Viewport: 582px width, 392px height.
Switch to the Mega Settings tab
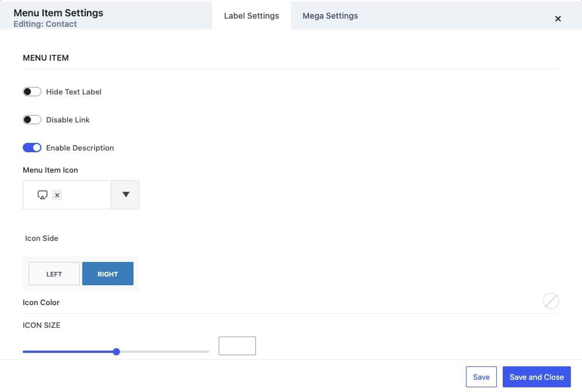[x=330, y=16]
